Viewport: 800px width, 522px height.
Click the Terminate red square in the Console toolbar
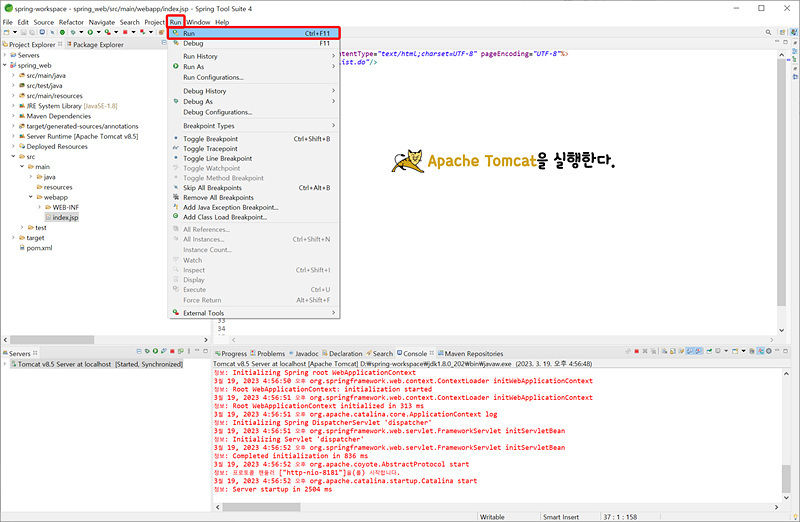(x=637, y=351)
